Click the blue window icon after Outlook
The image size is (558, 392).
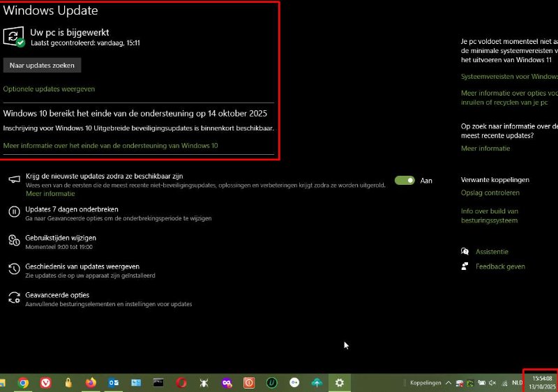click(x=136, y=383)
